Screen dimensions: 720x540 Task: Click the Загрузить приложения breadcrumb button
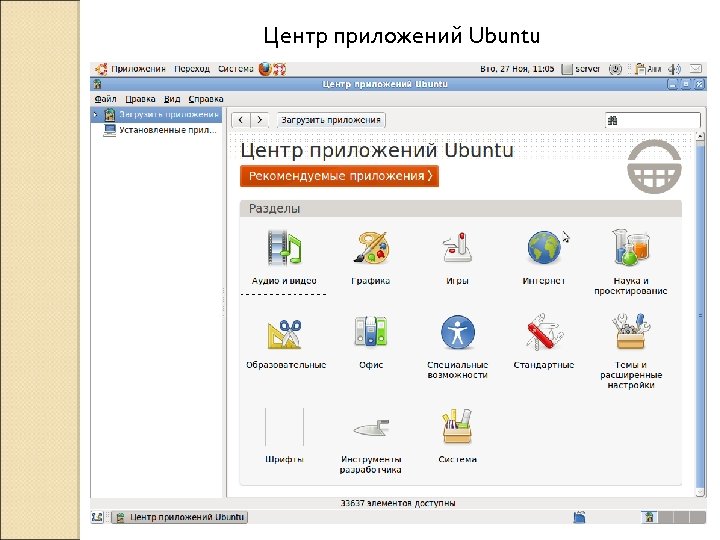click(331, 120)
